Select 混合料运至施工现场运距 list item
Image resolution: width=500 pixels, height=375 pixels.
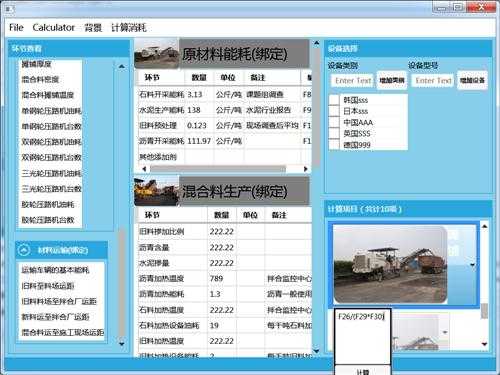click(x=62, y=332)
